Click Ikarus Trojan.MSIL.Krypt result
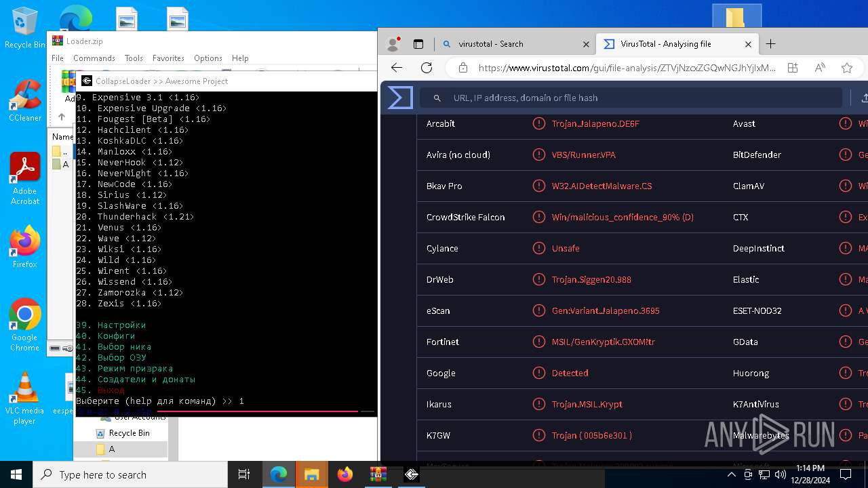 point(587,404)
